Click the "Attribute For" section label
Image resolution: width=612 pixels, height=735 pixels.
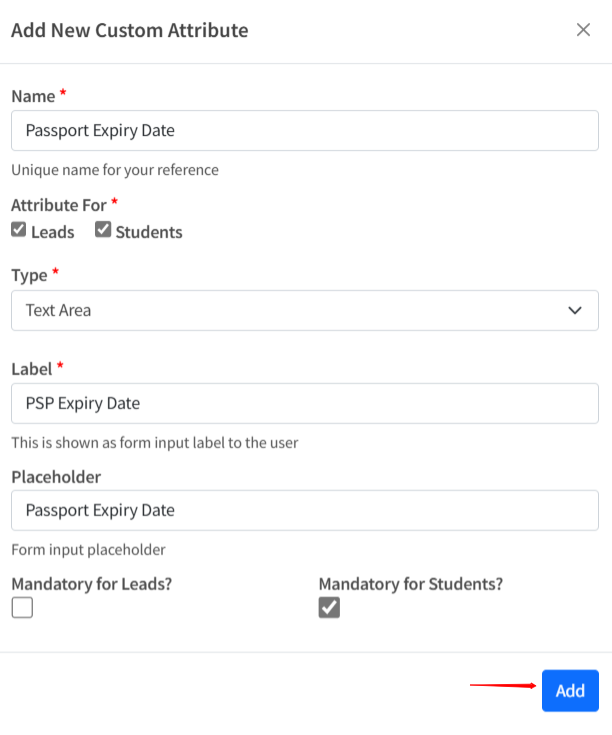click(x=58, y=205)
